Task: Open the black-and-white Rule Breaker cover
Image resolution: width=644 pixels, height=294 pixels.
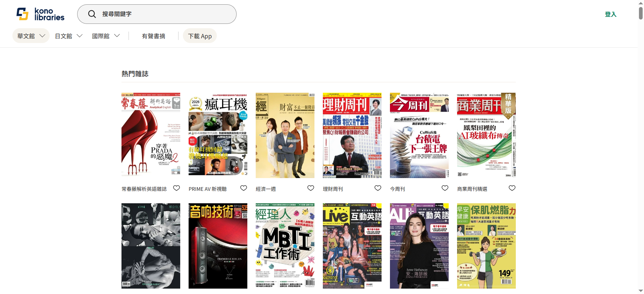Action: (151, 246)
